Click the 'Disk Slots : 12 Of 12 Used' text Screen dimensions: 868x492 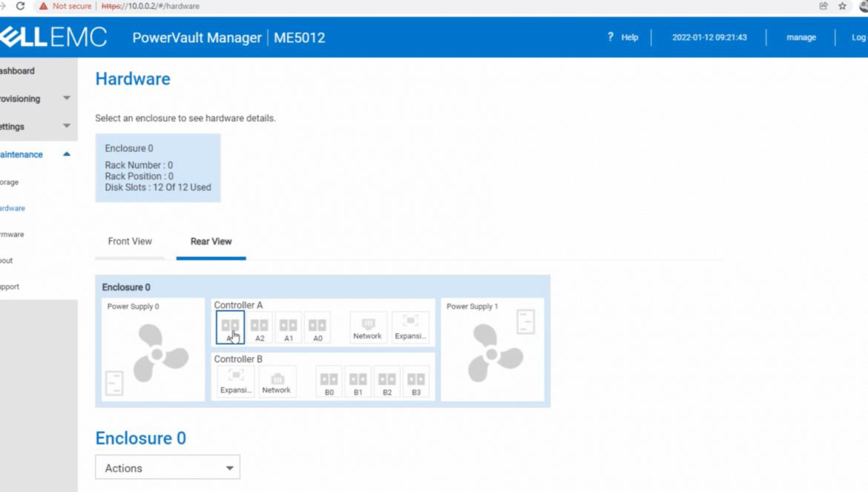pyautogui.click(x=158, y=187)
